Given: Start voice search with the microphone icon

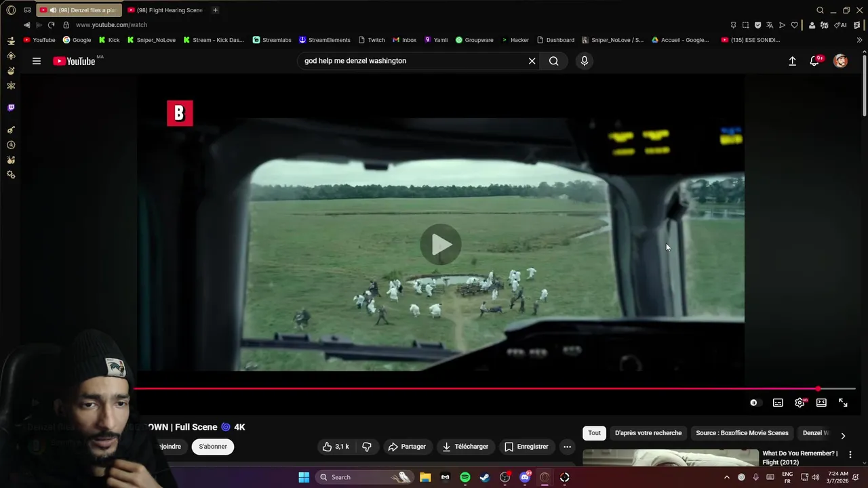Looking at the screenshot, I should (x=585, y=61).
